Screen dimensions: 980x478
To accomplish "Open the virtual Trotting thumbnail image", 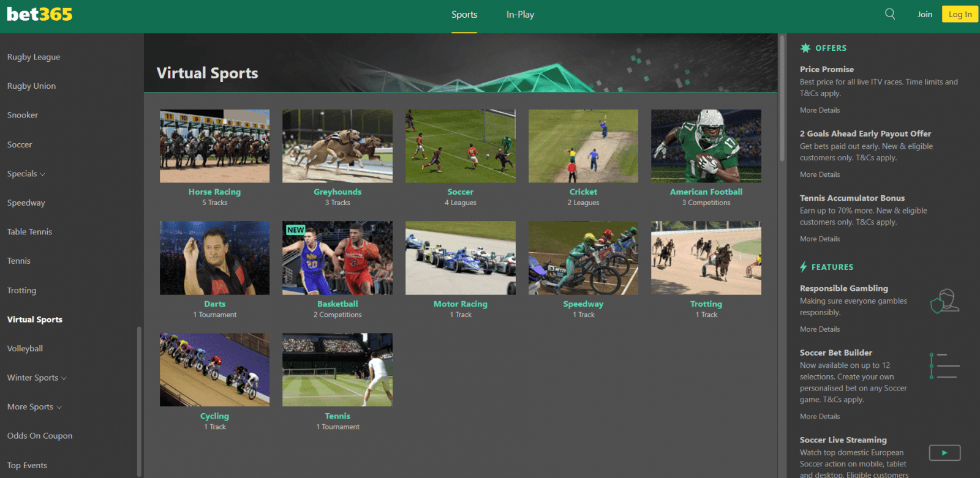I will (706, 258).
